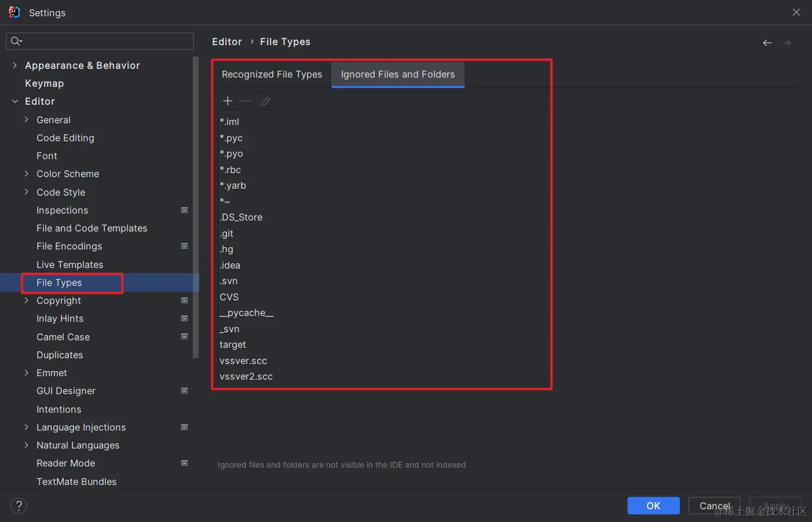The image size is (812, 522).
Task: Expand the Code Style node
Action: [x=26, y=192]
